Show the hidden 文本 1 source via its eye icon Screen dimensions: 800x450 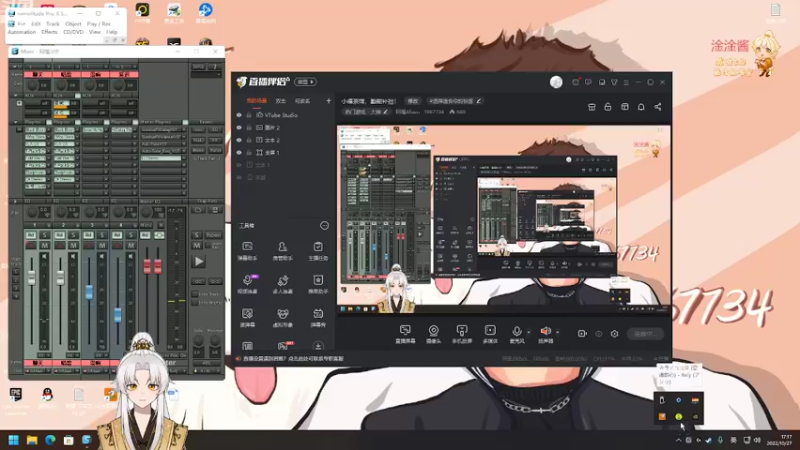coord(239,165)
